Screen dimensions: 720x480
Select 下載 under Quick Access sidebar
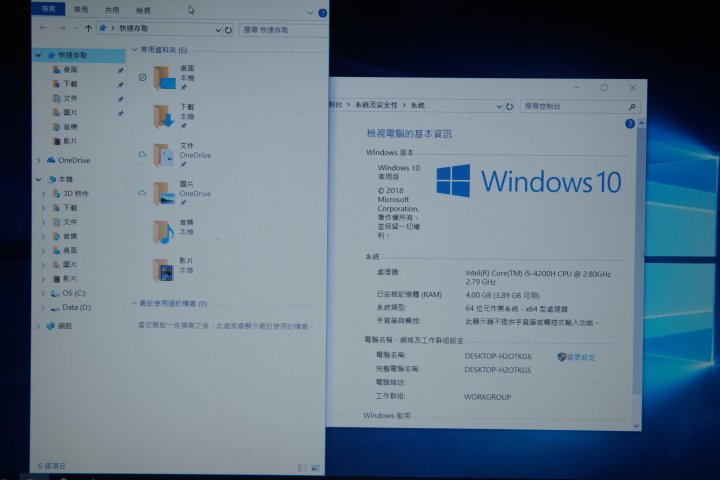[70, 84]
